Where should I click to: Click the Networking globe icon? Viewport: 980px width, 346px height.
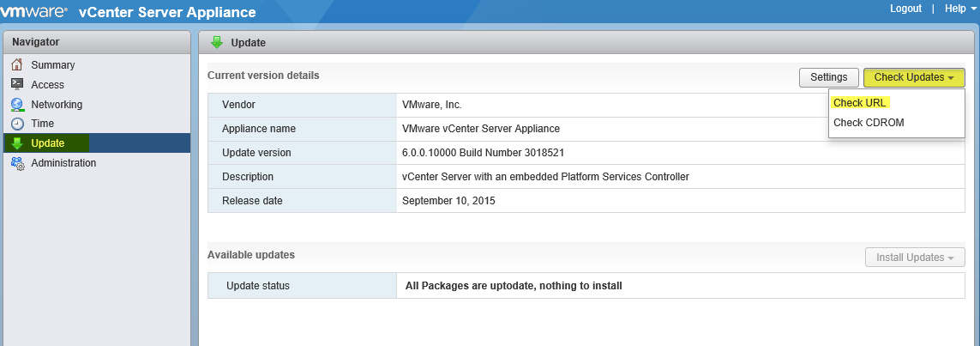pyautogui.click(x=17, y=104)
